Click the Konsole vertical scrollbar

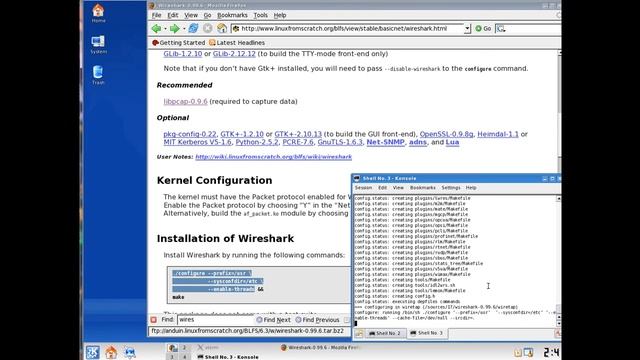(558, 261)
